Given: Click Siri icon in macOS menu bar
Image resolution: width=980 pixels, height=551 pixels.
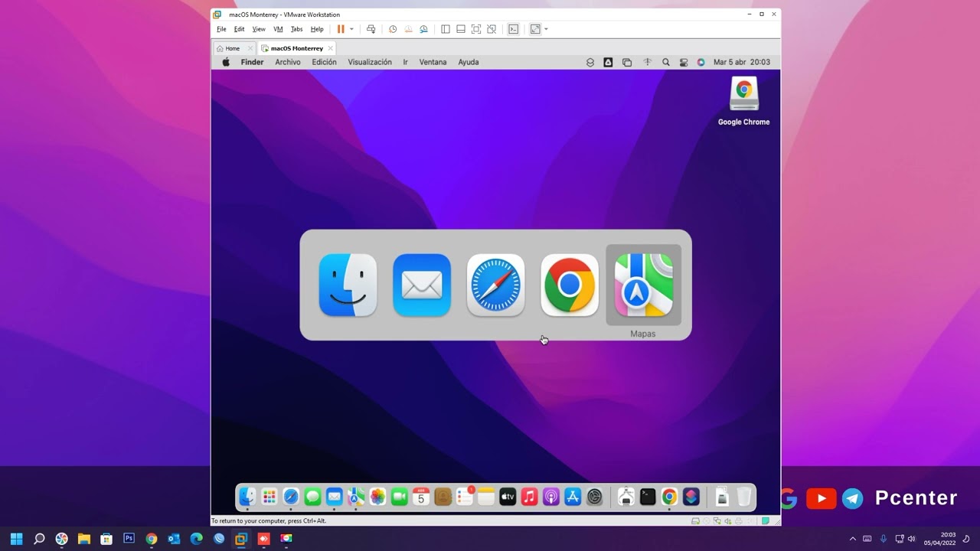Looking at the screenshot, I should tap(701, 62).
